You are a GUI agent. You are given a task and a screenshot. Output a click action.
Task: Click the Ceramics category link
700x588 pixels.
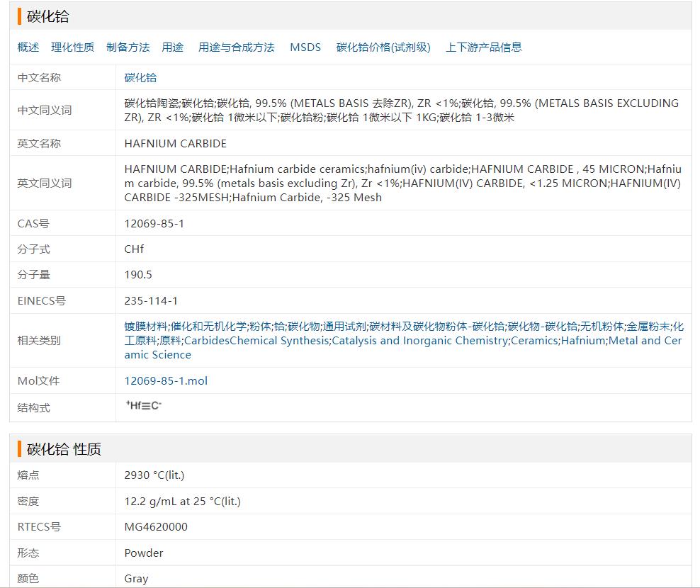pyautogui.click(x=534, y=341)
